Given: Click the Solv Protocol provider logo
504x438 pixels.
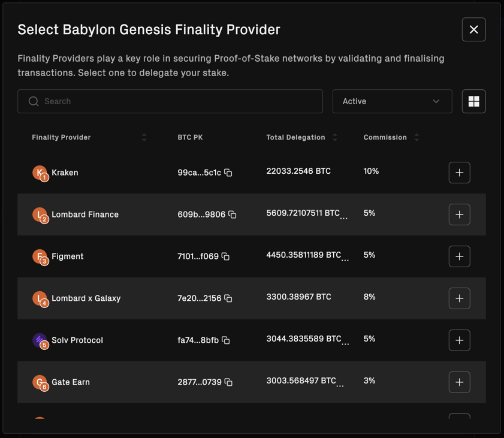Looking at the screenshot, I should pyautogui.click(x=38, y=340).
